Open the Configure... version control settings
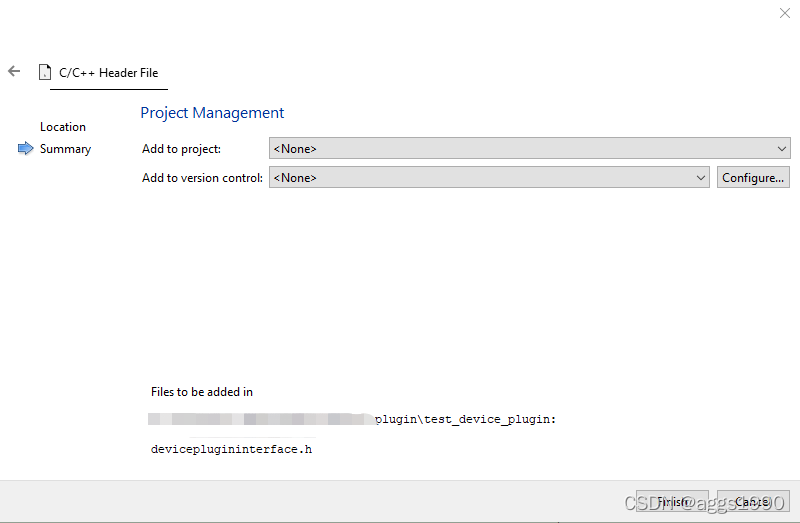Image resolution: width=800 pixels, height=523 pixels. [753, 177]
